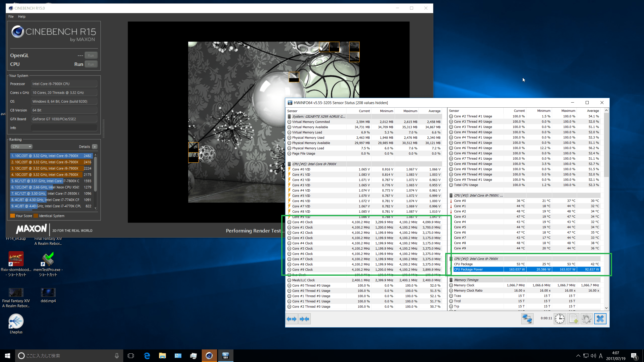This screenshot has height=362, width=644.
Task: Open HWiNFO sensor settings gear
Action: (x=587, y=319)
